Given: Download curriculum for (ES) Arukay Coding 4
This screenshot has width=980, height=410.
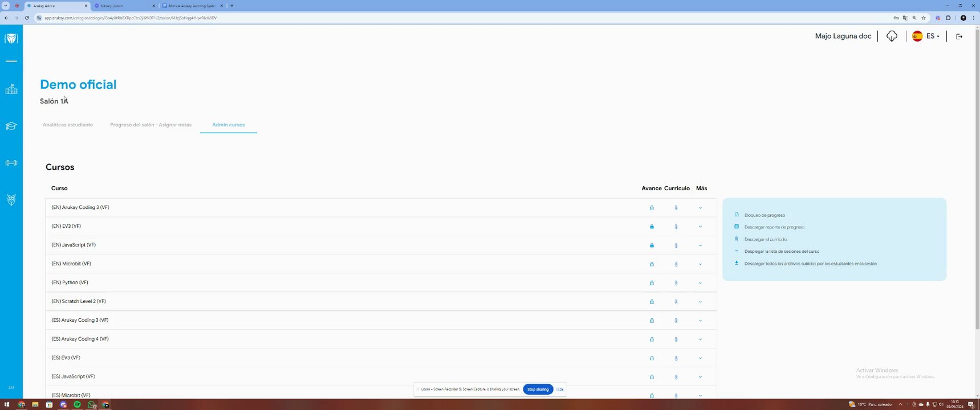Looking at the screenshot, I should (x=676, y=339).
